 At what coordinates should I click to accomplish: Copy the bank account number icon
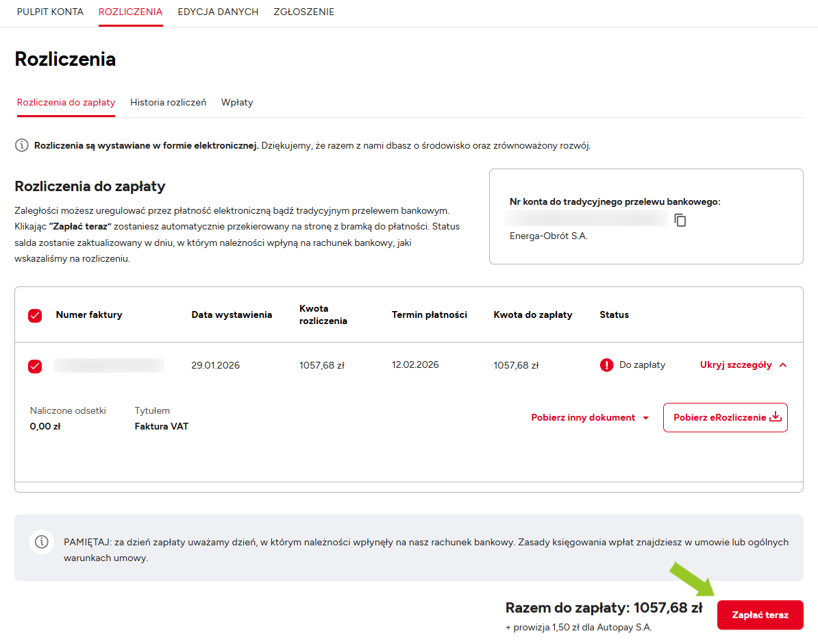coord(680,220)
